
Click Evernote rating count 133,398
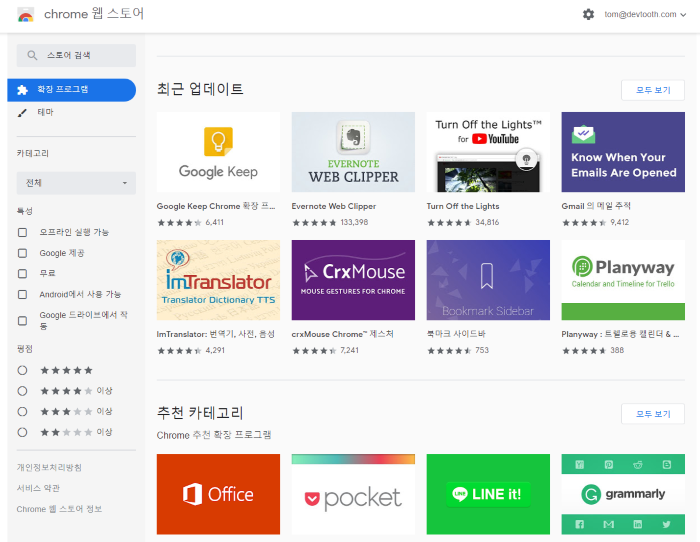[354, 222]
